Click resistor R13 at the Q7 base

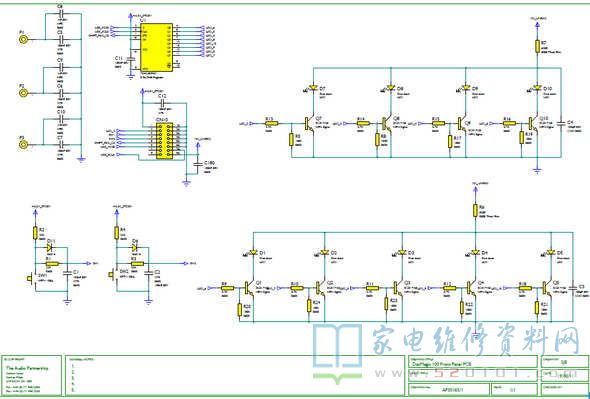(x=271, y=123)
